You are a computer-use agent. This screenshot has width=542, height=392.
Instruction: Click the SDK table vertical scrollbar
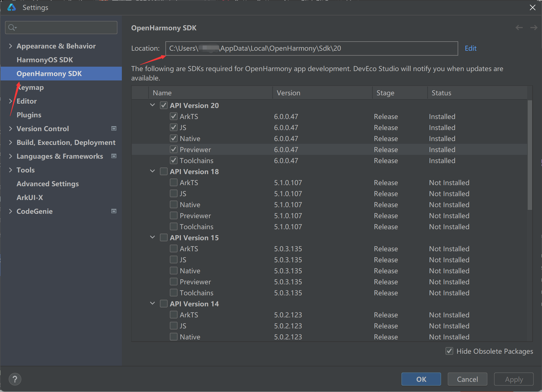(530, 155)
